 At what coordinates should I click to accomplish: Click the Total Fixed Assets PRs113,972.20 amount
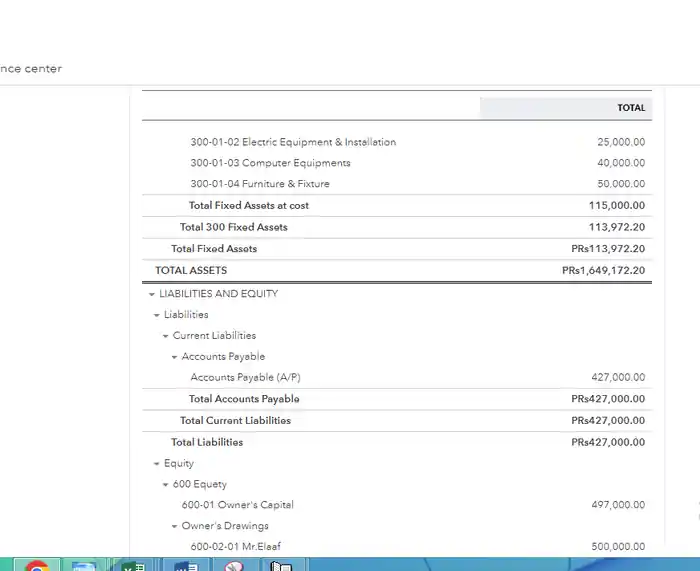(608, 249)
